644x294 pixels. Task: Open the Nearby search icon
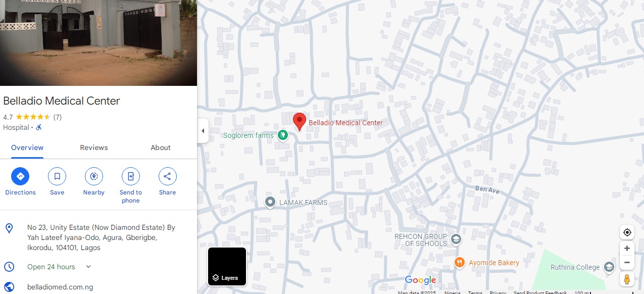[x=94, y=176]
